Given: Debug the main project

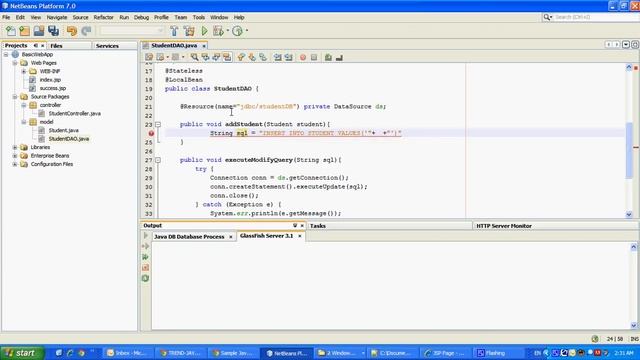Looking at the screenshot, I should (x=218, y=31).
